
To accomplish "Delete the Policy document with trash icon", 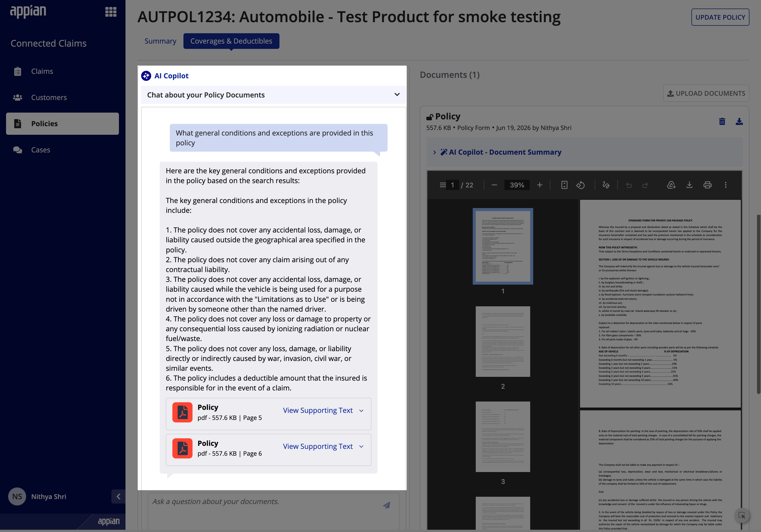I will click(722, 122).
